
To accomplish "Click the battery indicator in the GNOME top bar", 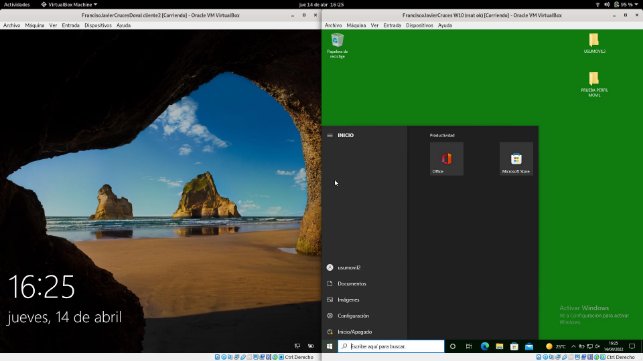I will click(623, 5).
